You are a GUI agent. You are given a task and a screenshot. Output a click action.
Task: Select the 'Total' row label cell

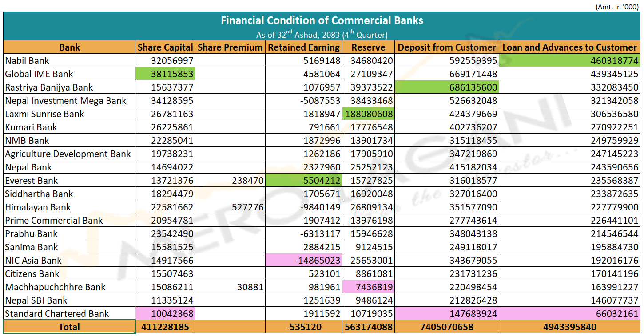point(69,327)
